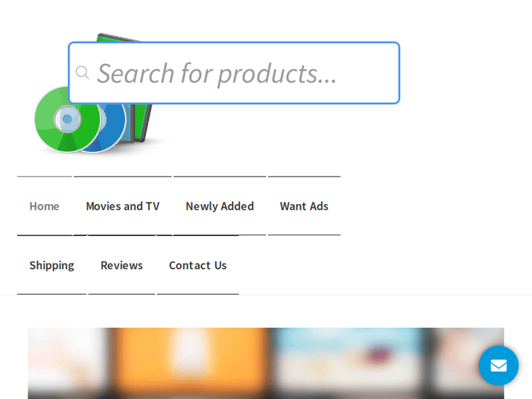Select Newly Added in the navigation
532x399 pixels.
[219, 206]
